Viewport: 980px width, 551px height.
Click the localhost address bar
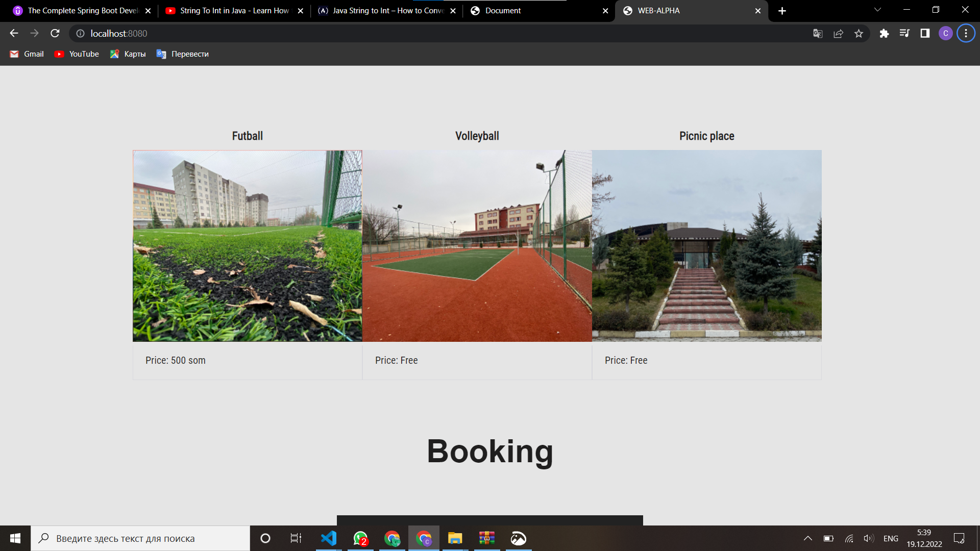coord(408,34)
